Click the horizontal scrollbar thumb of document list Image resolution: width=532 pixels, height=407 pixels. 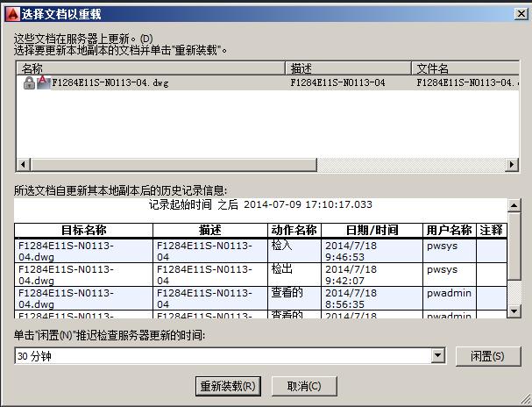[174, 165]
